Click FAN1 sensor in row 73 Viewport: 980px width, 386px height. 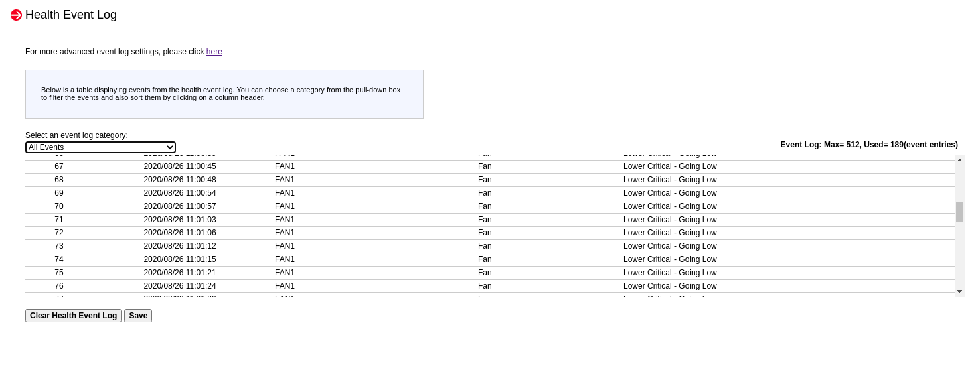pos(285,246)
